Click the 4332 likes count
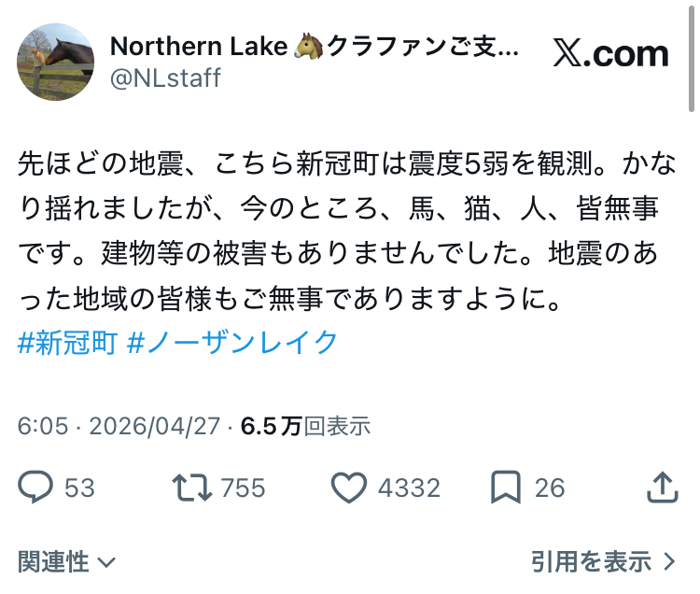This screenshot has width=700, height=594. (411, 487)
